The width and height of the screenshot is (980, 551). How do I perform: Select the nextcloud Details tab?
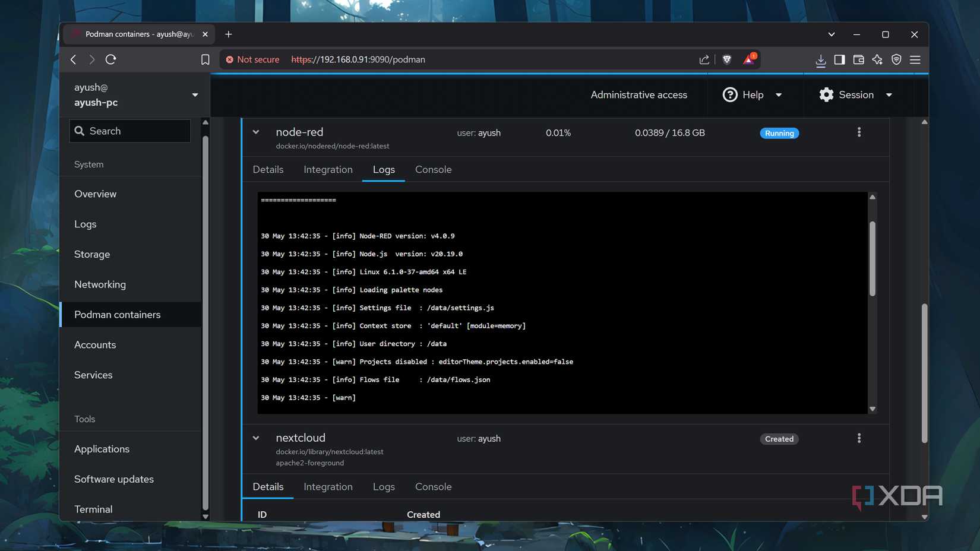(x=268, y=487)
